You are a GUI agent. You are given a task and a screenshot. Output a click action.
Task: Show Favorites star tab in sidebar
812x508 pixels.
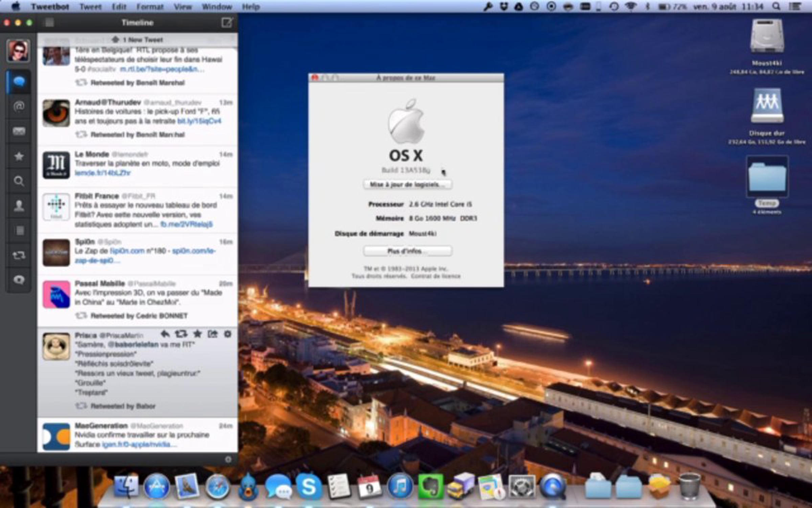click(x=19, y=156)
